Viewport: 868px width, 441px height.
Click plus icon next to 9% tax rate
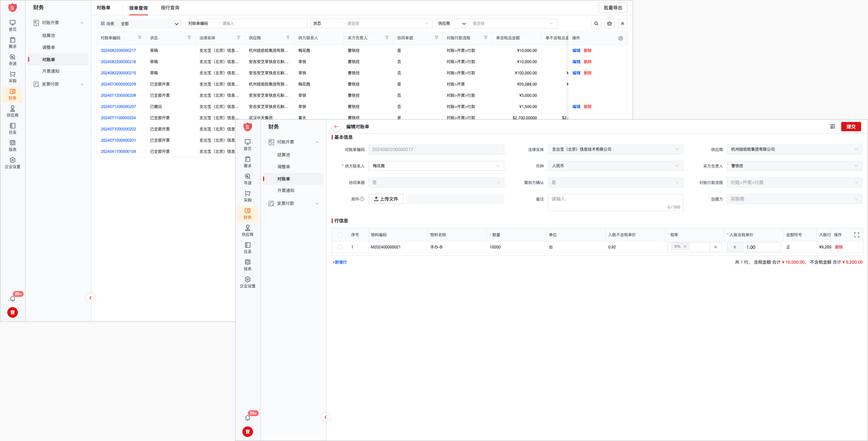[716, 247]
